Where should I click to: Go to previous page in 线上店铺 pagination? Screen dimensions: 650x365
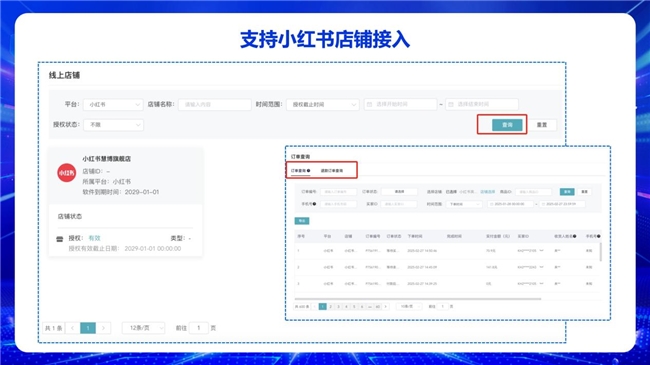coord(72,328)
